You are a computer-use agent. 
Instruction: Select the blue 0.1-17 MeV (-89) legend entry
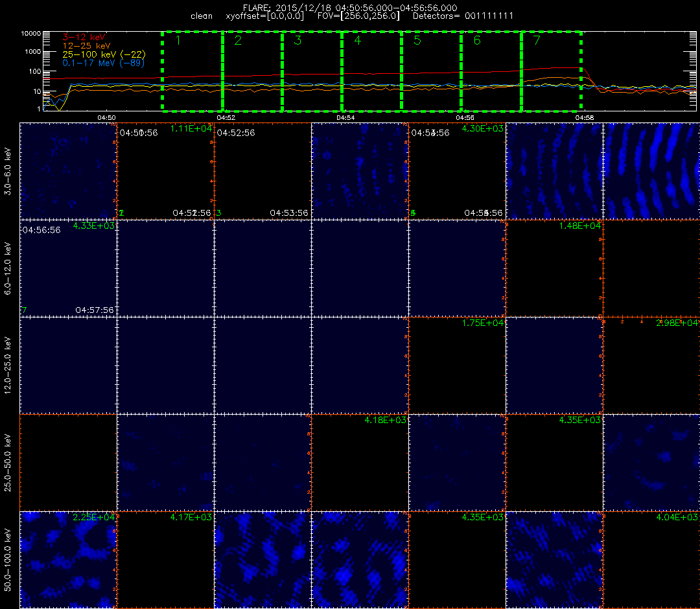(104, 63)
